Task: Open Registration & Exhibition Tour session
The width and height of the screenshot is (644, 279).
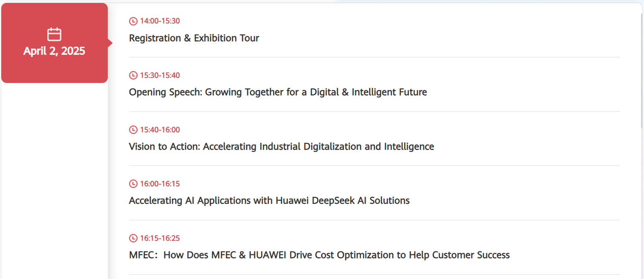Action: 194,38
